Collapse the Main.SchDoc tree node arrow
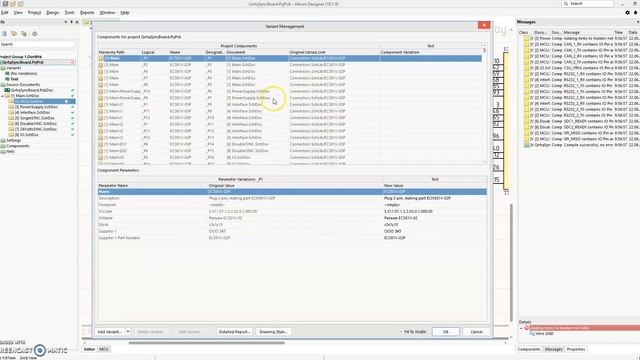The image size is (640, 360). point(2,96)
